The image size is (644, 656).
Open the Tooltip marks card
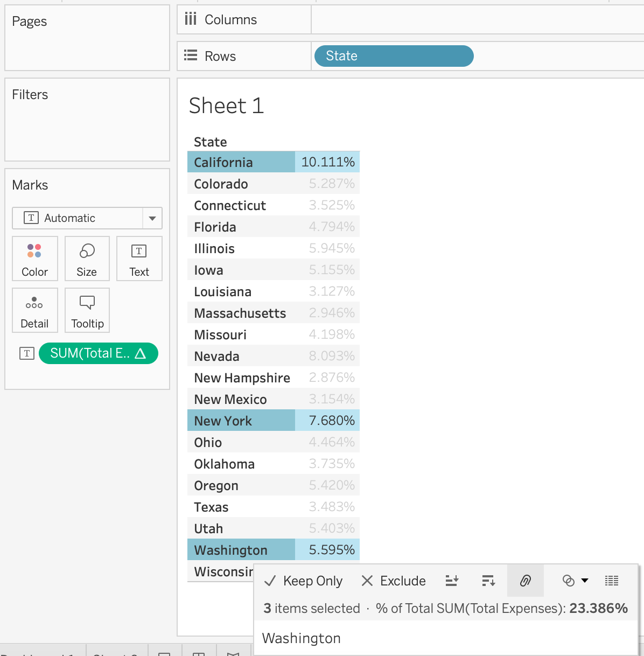click(x=87, y=310)
